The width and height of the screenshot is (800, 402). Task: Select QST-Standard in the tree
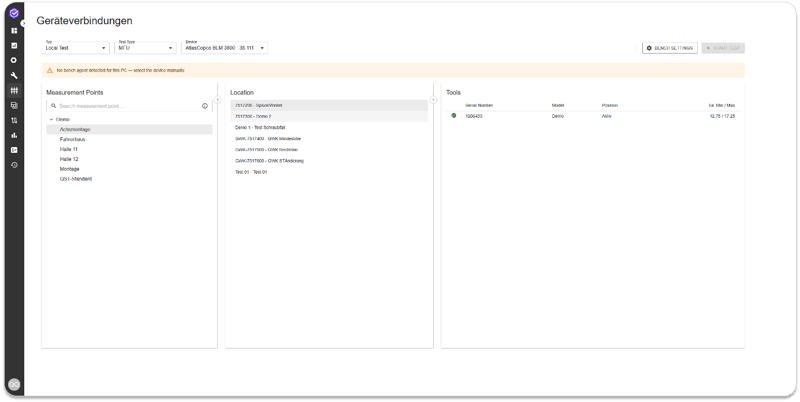(x=76, y=179)
